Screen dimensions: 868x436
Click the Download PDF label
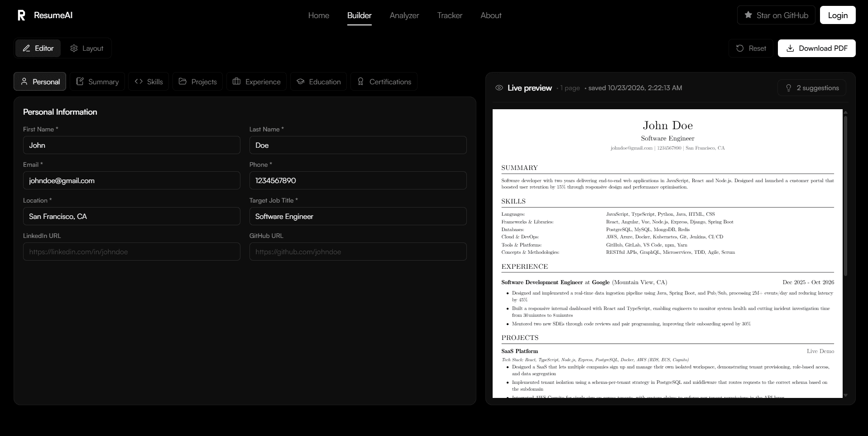(823, 48)
